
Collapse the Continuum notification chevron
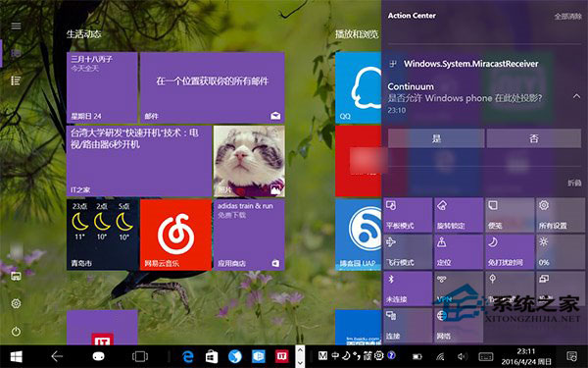pos(576,96)
